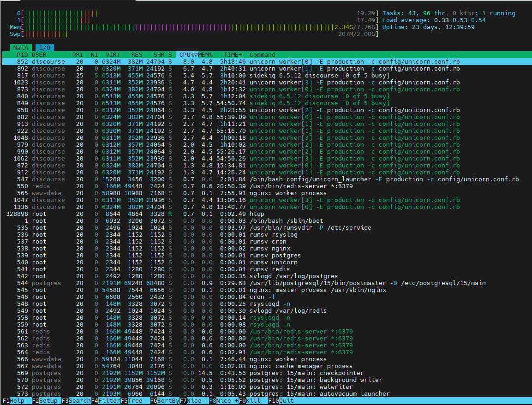Sort by RES column header
532x405 pixels.
[x=137, y=54]
